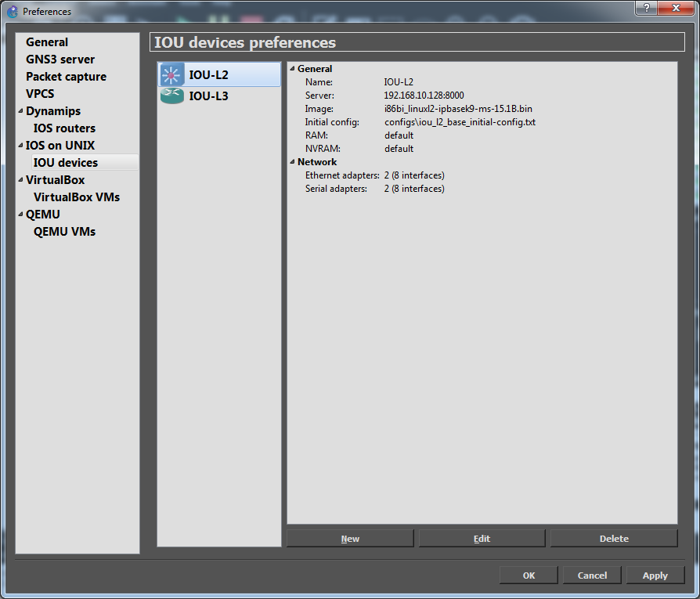Confirm with the OK button

coord(529,575)
